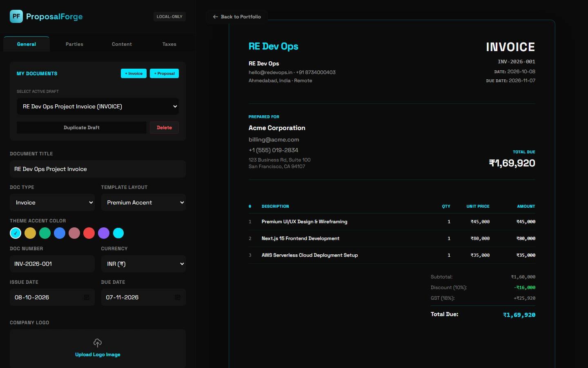Expand the Doc Type Invoice dropdown
The height and width of the screenshot is (368, 588).
coord(52,202)
